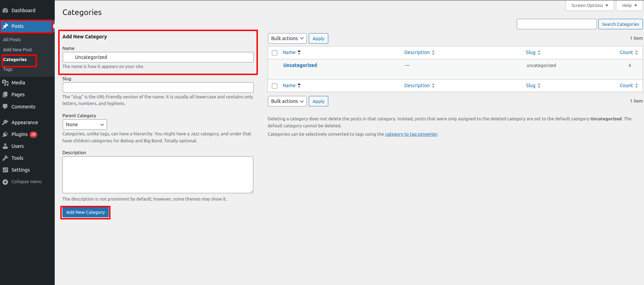Viewport: 644px width, 285px height.
Task: Click the Tools wrench icon
Action: point(5,158)
